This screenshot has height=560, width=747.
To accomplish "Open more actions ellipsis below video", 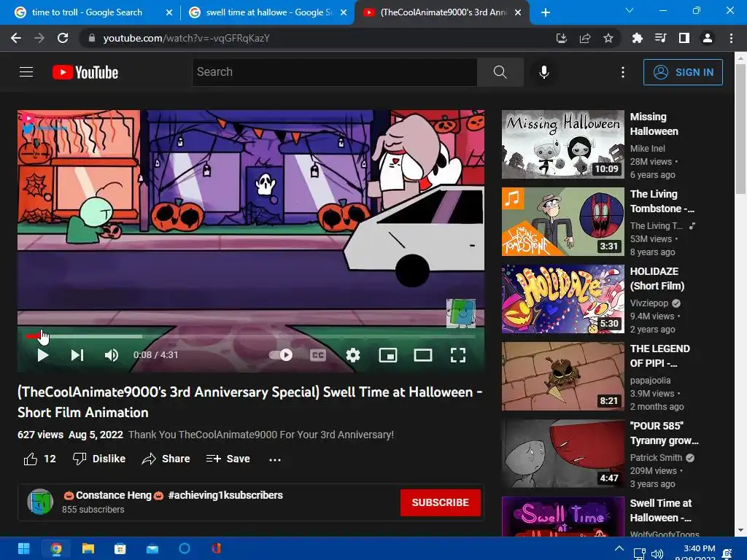I will (x=275, y=459).
